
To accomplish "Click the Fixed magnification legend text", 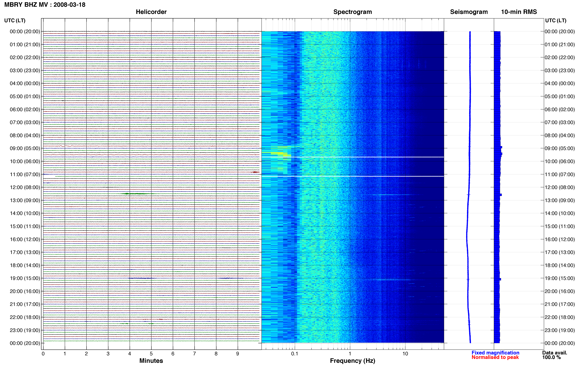I will click(x=495, y=353).
